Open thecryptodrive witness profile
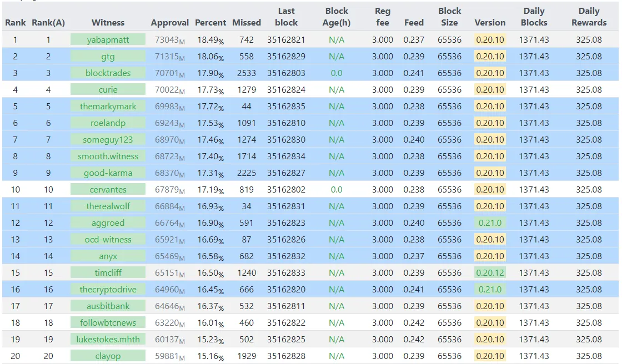This screenshot has width=622, height=364. (108, 290)
